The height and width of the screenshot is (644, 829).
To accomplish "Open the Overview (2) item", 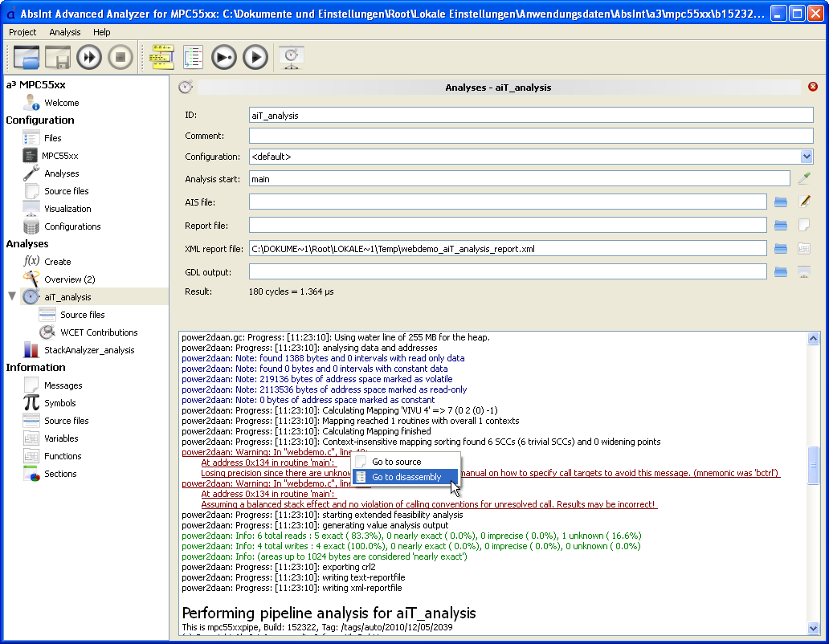I will (69, 279).
